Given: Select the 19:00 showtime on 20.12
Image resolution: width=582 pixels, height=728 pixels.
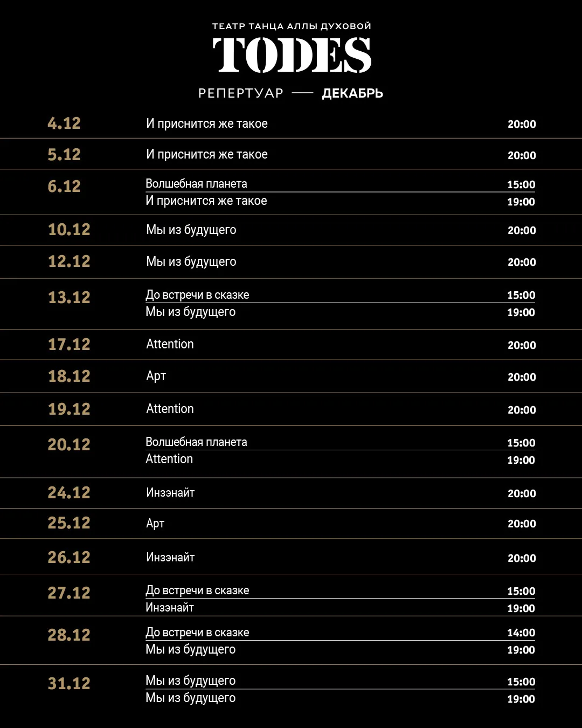Looking at the screenshot, I should pyautogui.click(x=521, y=461).
